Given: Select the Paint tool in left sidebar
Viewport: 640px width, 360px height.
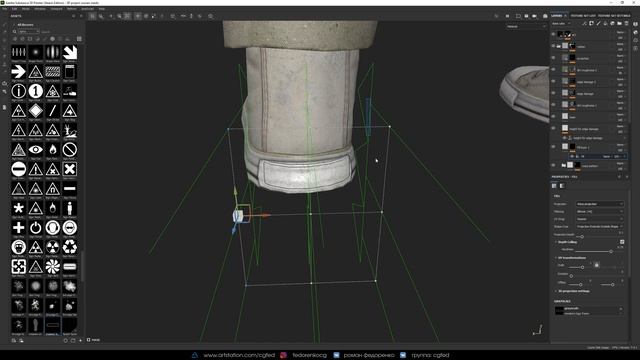Looking at the screenshot, I should click(x=4, y=25).
